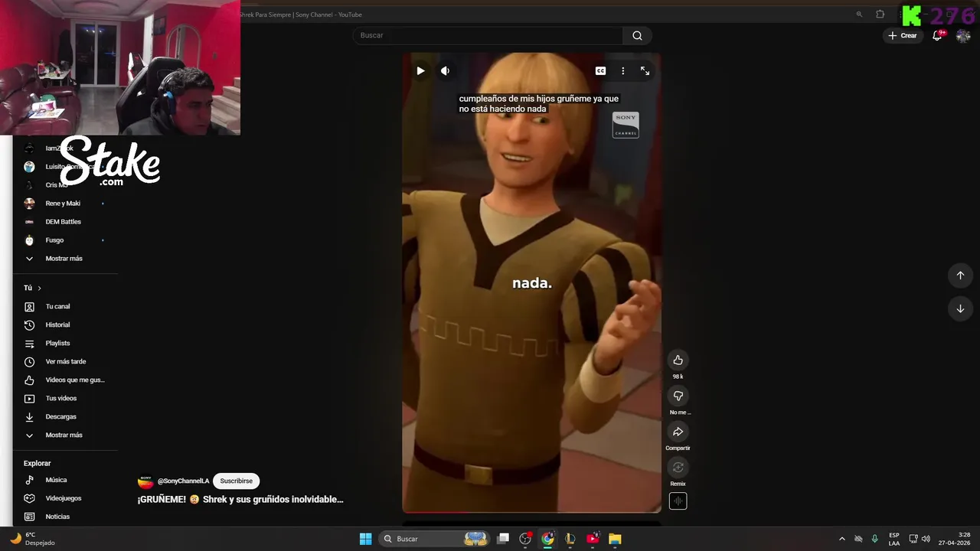Go to the previous Short with up arrow
Viewport: 980px width, 551px height.
960,275
